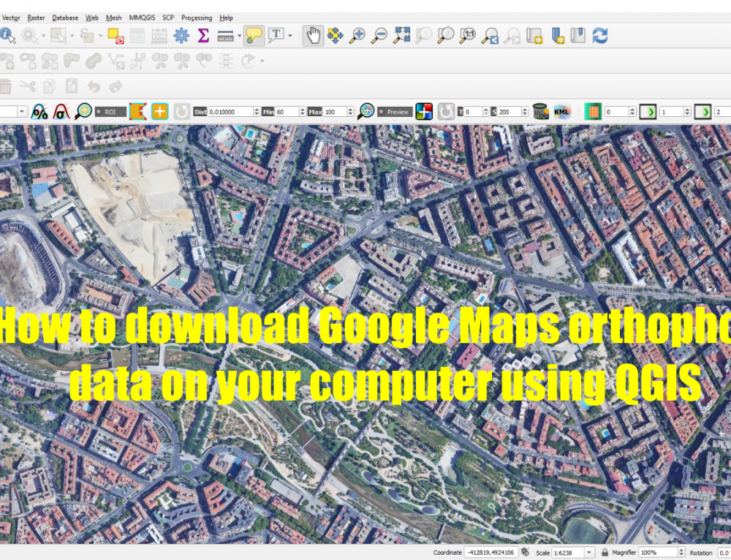Click the green run arrow on SCP toolbar
731x560 pixels.
tap(648, 111)
